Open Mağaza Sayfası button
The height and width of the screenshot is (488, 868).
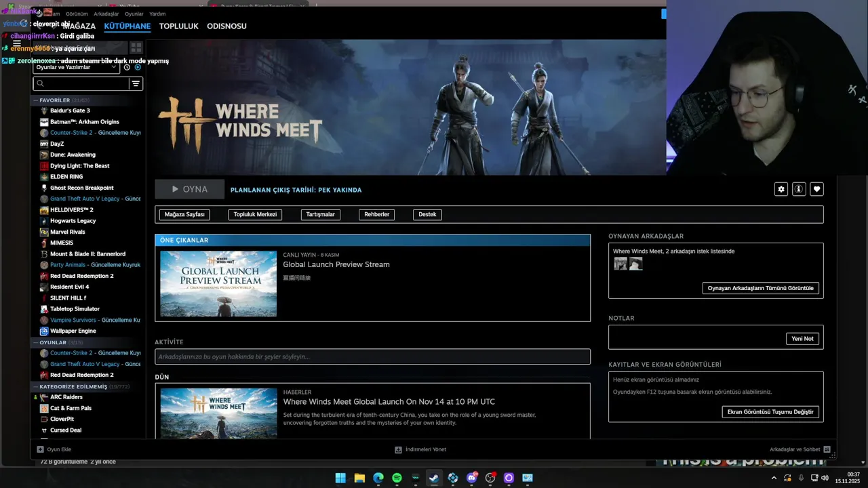pyautogui.click(x=184, y=214)
